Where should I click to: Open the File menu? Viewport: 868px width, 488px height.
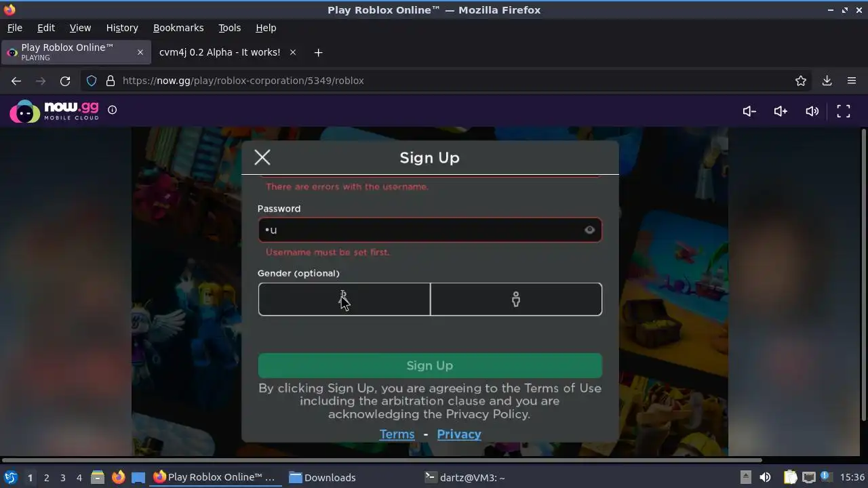14,28
